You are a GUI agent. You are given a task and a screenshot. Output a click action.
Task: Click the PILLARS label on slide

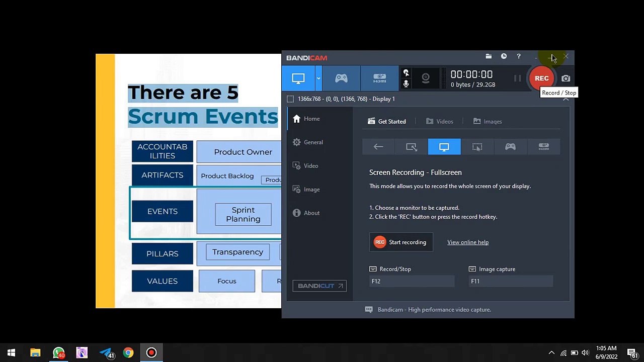163,254
